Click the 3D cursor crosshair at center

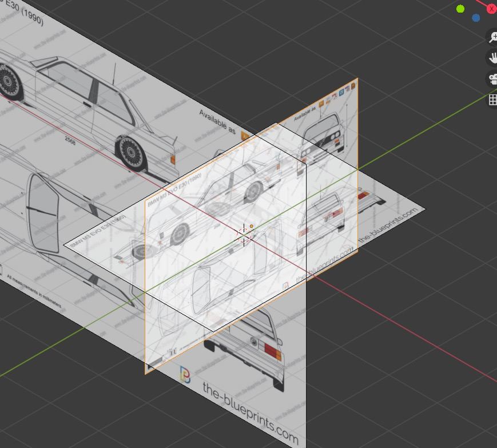(x=244, y=235)
